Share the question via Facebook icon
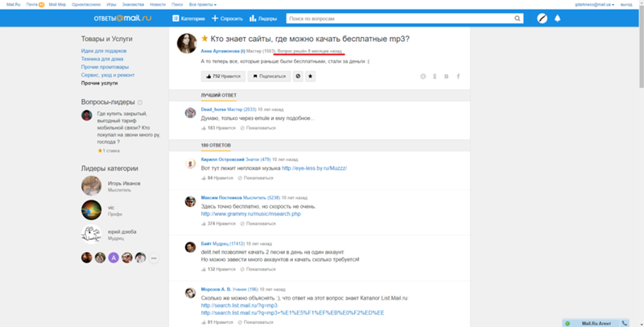 coord(458,77)
